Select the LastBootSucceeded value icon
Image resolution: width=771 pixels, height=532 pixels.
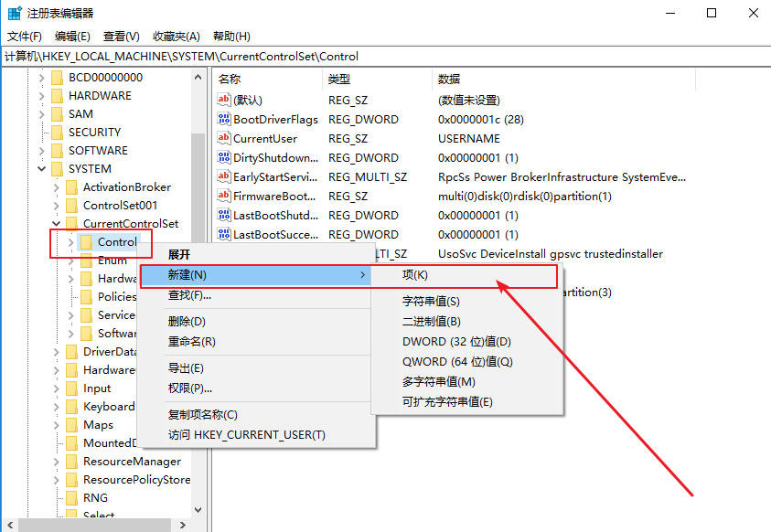point(224,234)
